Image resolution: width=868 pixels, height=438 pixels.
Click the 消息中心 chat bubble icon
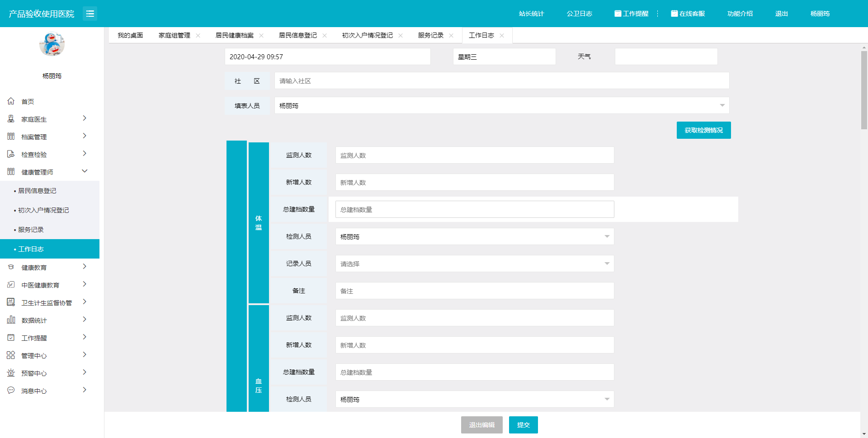click(11, 391)
